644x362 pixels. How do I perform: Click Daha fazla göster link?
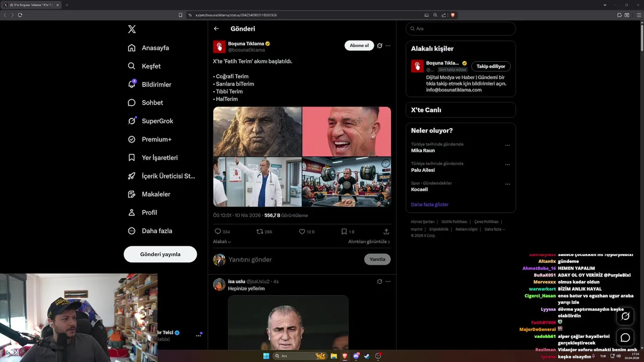430,205
